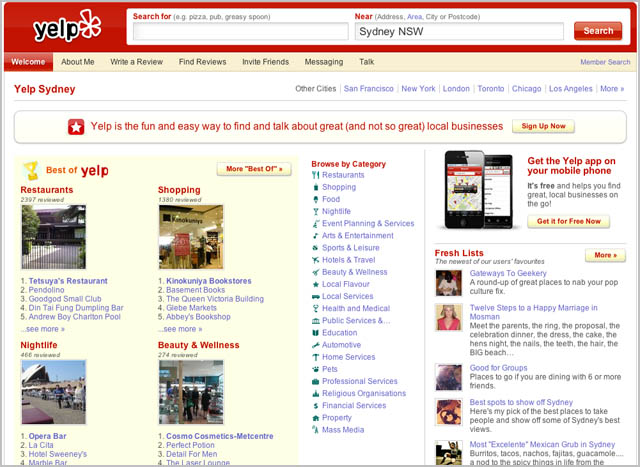Open the Opera Bar link
Viewport: 640px width, 467px height.
[x=47, y=436]
